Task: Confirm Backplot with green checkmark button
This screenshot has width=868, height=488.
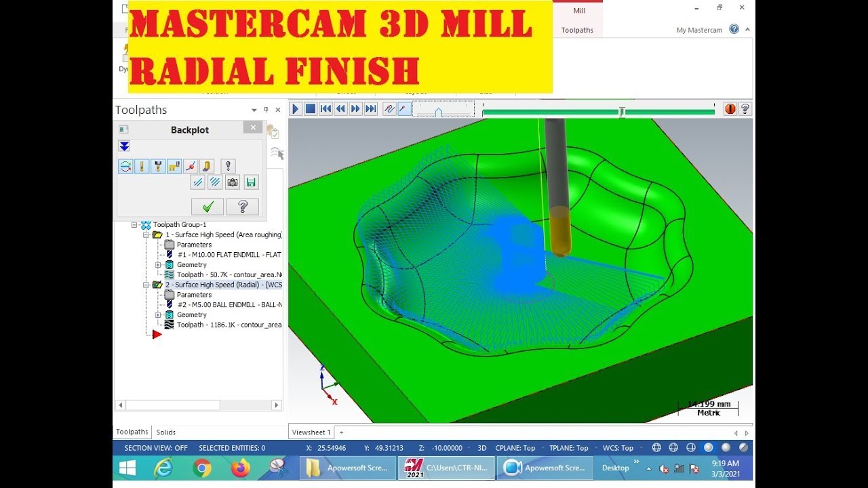Action: tap(208, 207)
